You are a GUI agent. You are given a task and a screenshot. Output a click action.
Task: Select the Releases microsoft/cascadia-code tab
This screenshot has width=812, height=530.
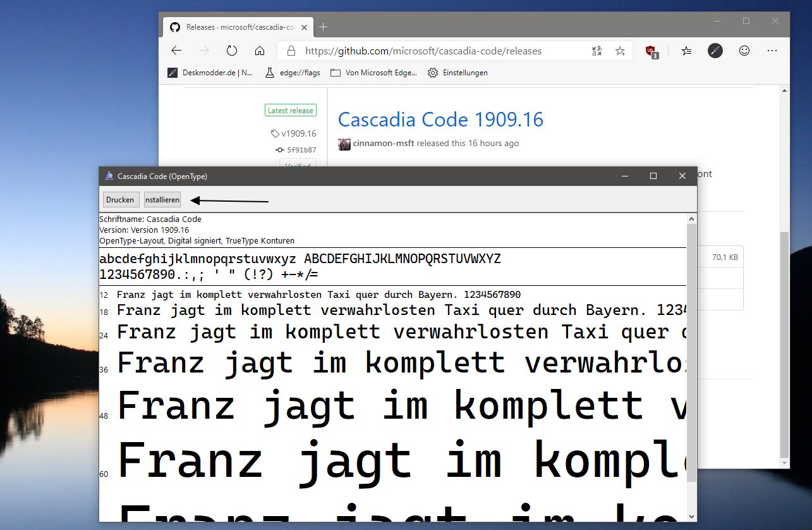point(239,27)
